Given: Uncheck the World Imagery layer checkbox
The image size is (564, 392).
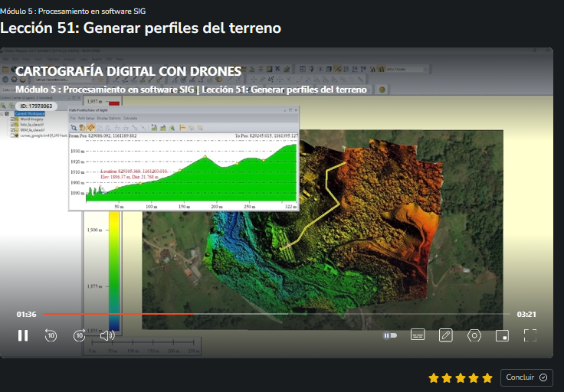Looking at the screenshot, I should point(12,119).
